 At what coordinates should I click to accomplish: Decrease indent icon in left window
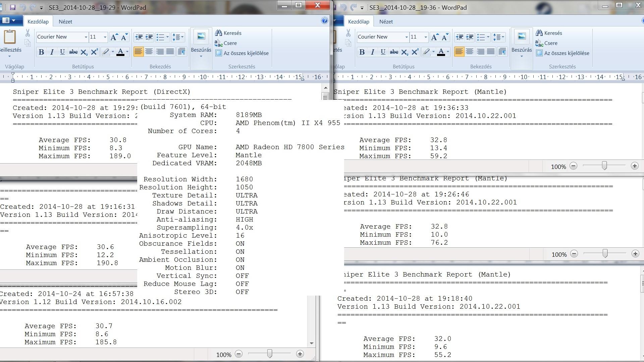click(x=139, y=37)
